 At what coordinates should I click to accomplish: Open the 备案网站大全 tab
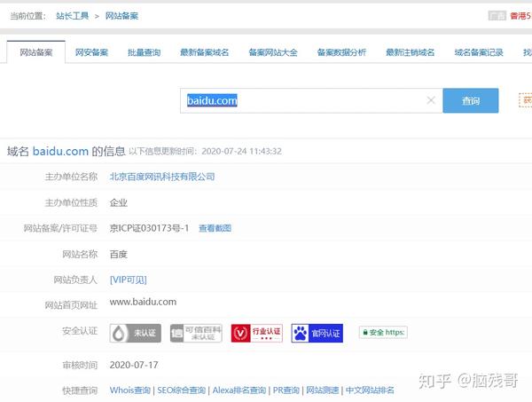pos(273,52)
